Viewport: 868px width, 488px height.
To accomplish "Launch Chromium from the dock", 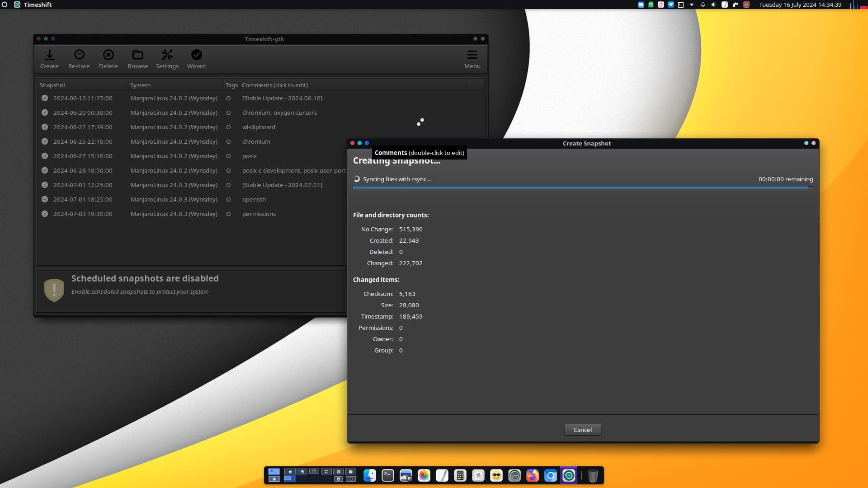I will (x=550, y=475).
